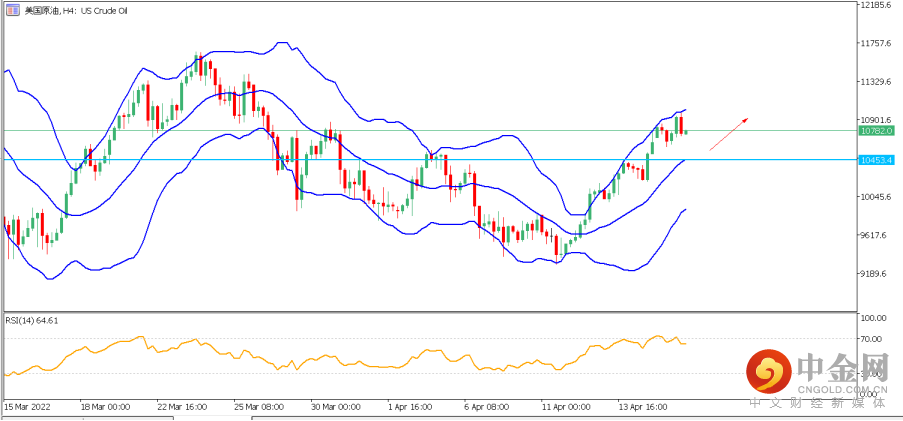The width and height of the screenshot is (903, 421).
Task: Click the 1 Apr 16:00 time label
Action: click(408, 407)
